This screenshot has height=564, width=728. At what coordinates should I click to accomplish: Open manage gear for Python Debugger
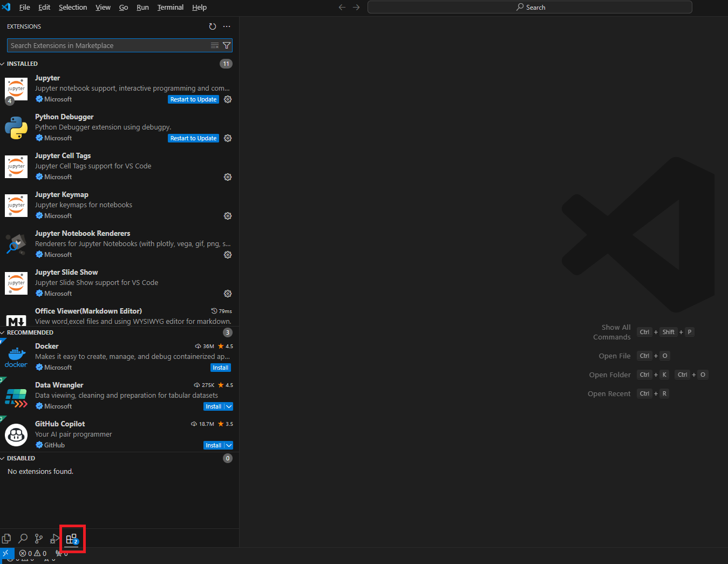pyautogui.click(x=228, y=138)
